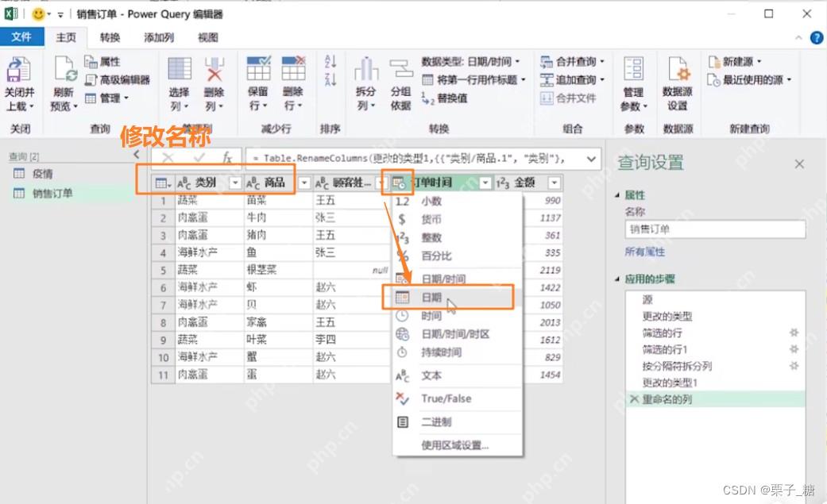
Task: Expand the formula bar with the down chevron
Action: point(591,159)
